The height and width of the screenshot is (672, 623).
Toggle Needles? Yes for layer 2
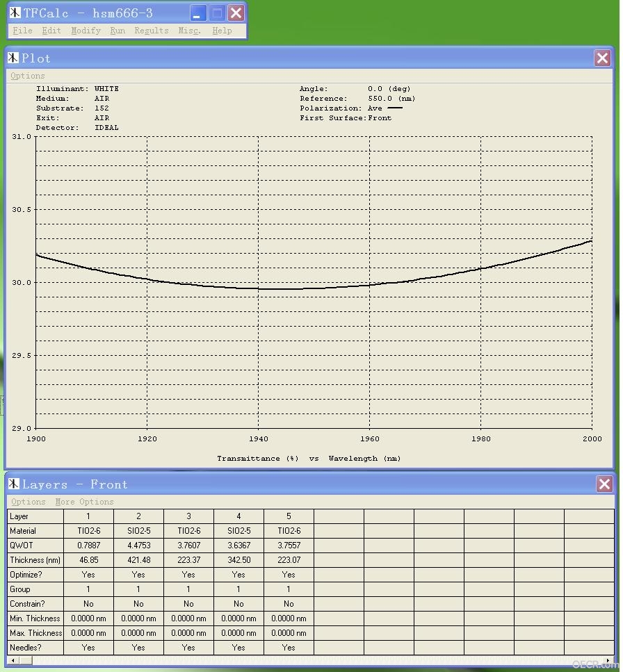point(139,647)
